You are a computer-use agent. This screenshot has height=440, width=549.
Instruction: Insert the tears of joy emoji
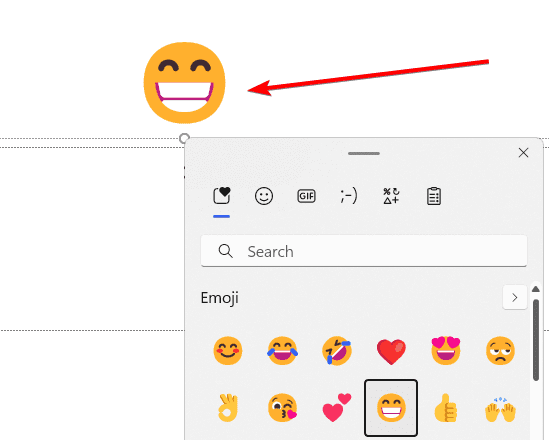click(282, 351)
